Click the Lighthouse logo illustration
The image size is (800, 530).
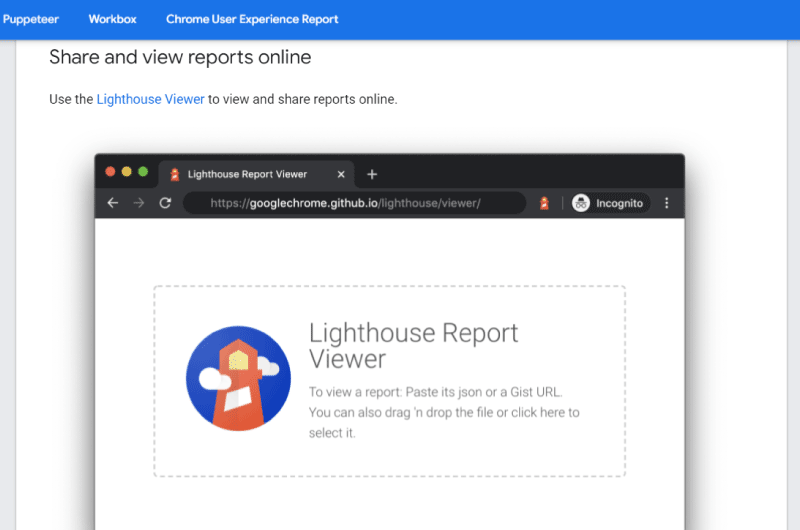(238, 378)
